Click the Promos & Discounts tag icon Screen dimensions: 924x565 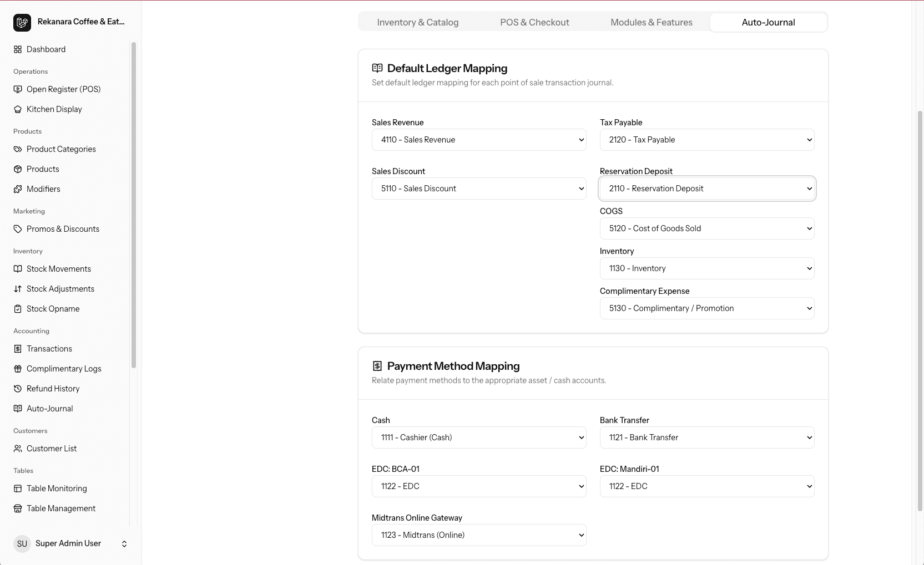(x=18, y=229)
